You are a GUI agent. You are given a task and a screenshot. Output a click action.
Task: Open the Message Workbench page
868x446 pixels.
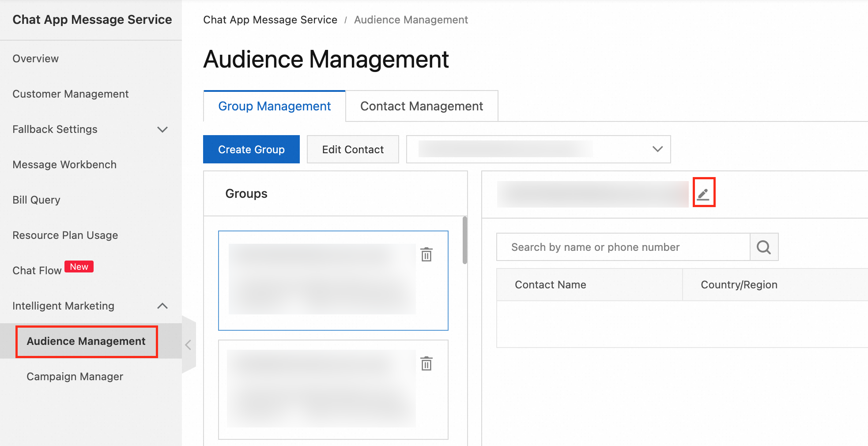tap(64, 165)
